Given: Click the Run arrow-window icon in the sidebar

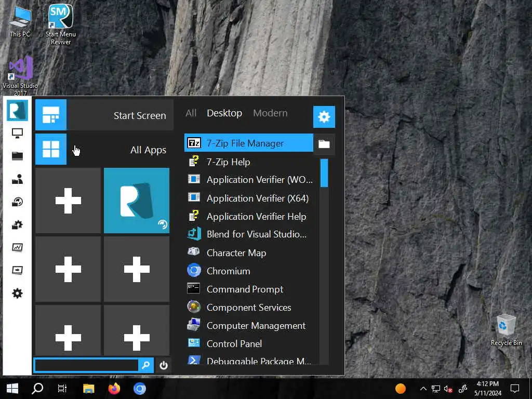Looking at the screenshot, I should pyautogui.click(x=17, y=270).
